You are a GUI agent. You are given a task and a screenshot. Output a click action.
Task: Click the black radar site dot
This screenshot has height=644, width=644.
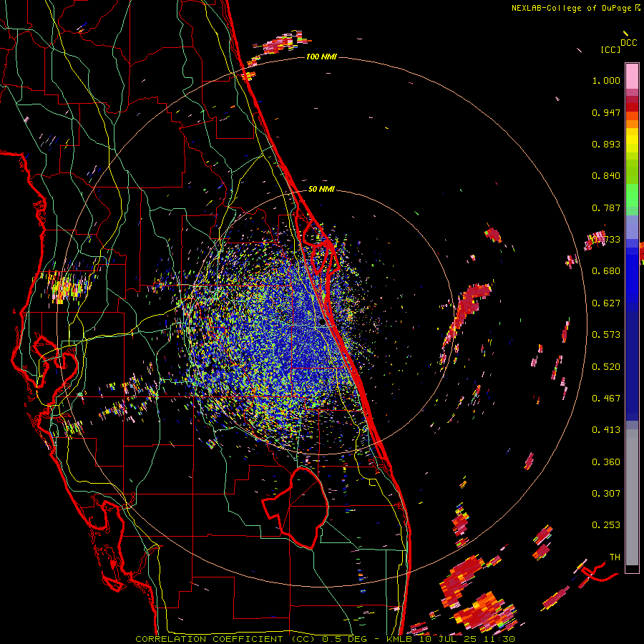[x=321, y=323]
